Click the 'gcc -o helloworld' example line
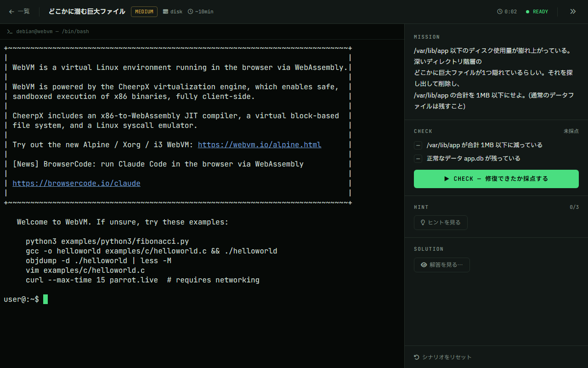Image resolution: width=588 pixels, height=368 pixels. (x=151, y=251)
